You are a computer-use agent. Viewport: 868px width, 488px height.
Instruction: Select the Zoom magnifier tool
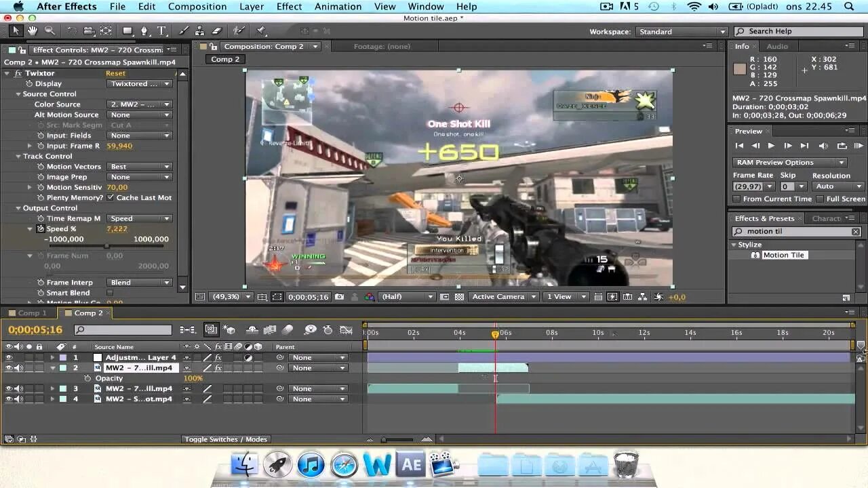pyautogui.click(x=50, y=31)
